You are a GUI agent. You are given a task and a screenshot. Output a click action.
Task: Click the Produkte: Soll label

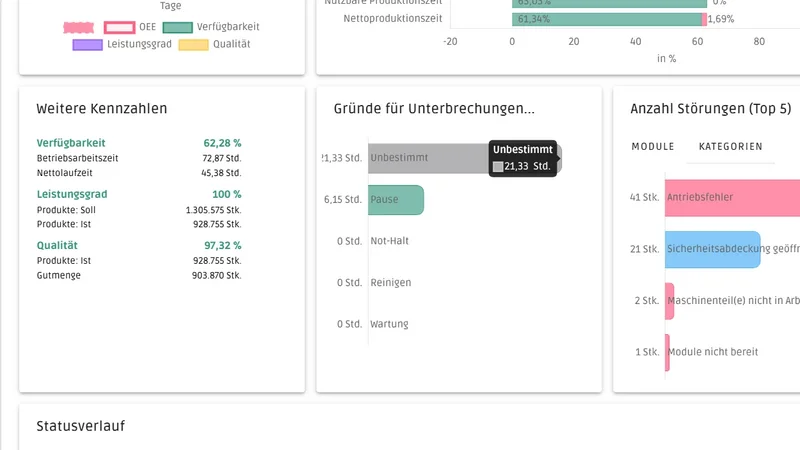66,210
